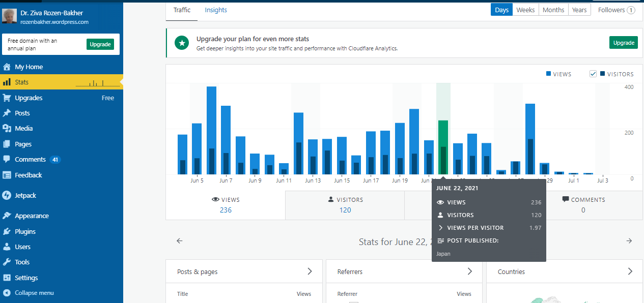Open rozenbakher.wordpress.com site link
The width and height of the screenshot is (644, 303).
coord(54,22)
